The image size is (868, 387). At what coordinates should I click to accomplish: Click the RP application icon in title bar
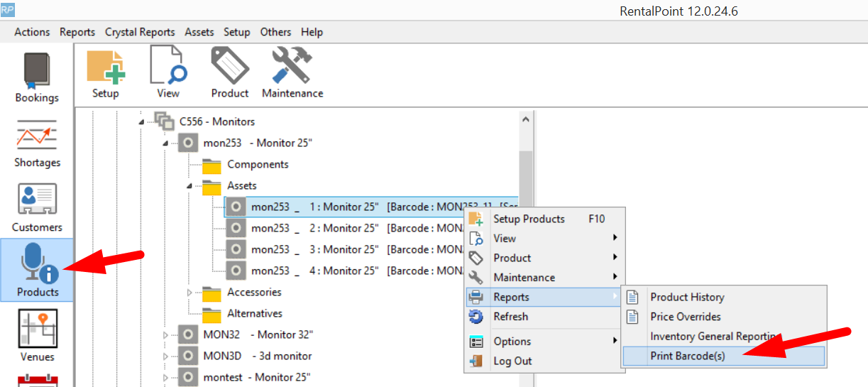(x=8, y=10)
